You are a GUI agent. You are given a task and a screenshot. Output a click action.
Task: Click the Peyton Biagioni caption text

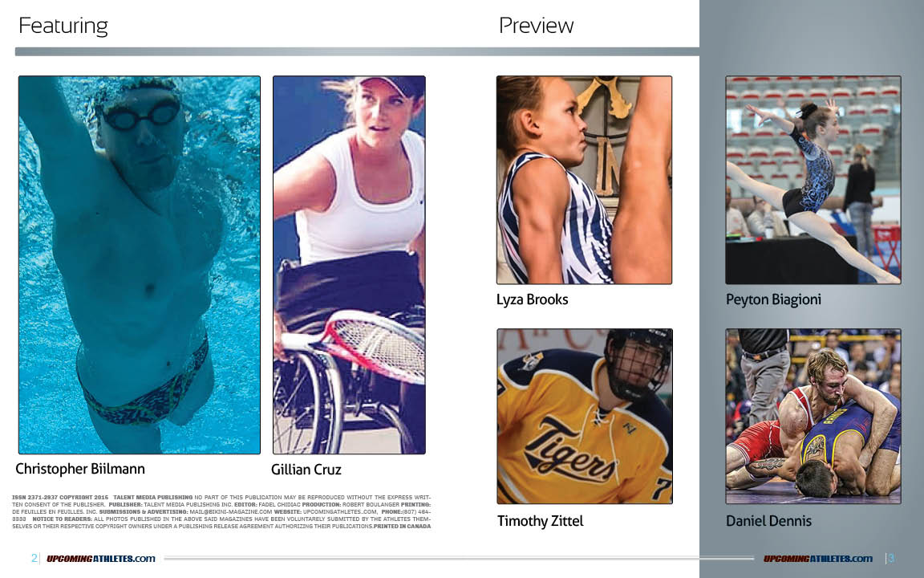click(x=773, y=299)
